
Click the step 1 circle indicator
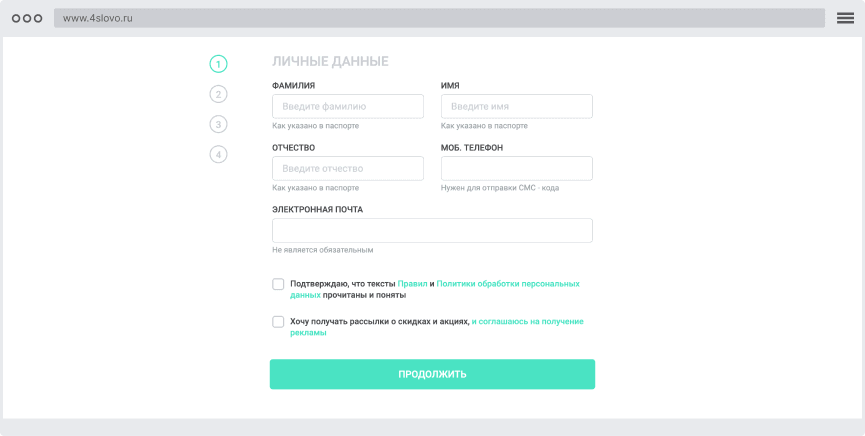(x=218, y=64)
